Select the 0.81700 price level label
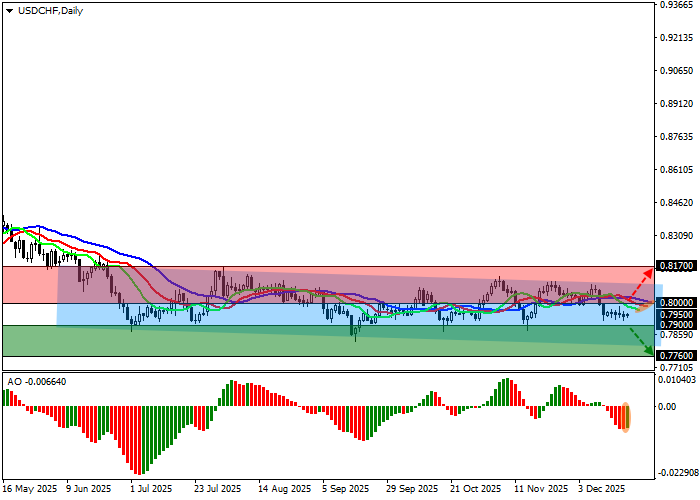Viewport: 700px width, 500px height. [676, 266]
